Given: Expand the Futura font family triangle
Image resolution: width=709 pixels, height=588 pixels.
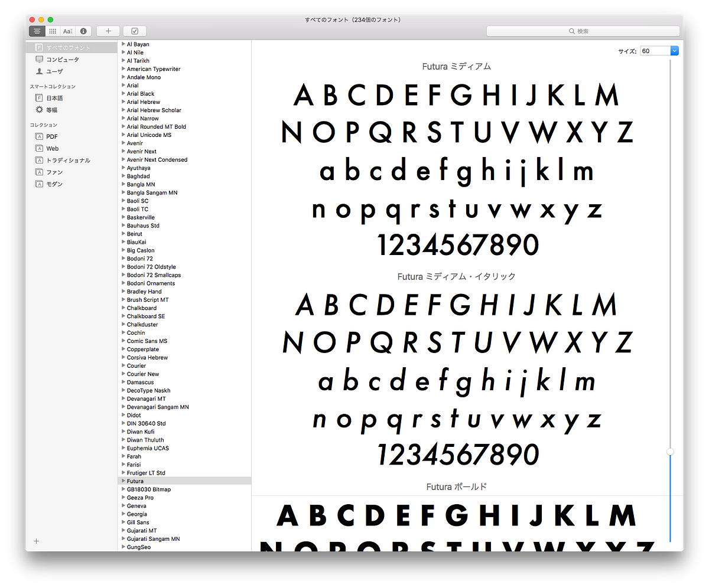Looking at the screenshot, I should 123,481.
